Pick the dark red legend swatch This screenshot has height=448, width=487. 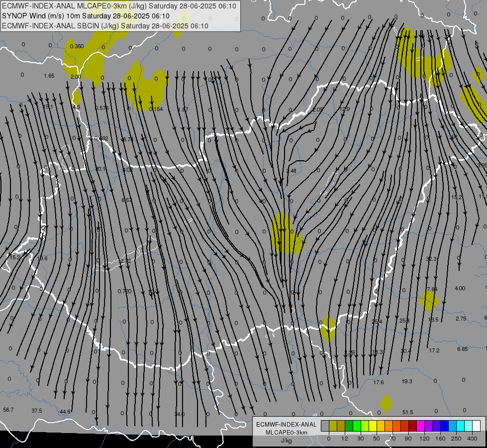413,426
